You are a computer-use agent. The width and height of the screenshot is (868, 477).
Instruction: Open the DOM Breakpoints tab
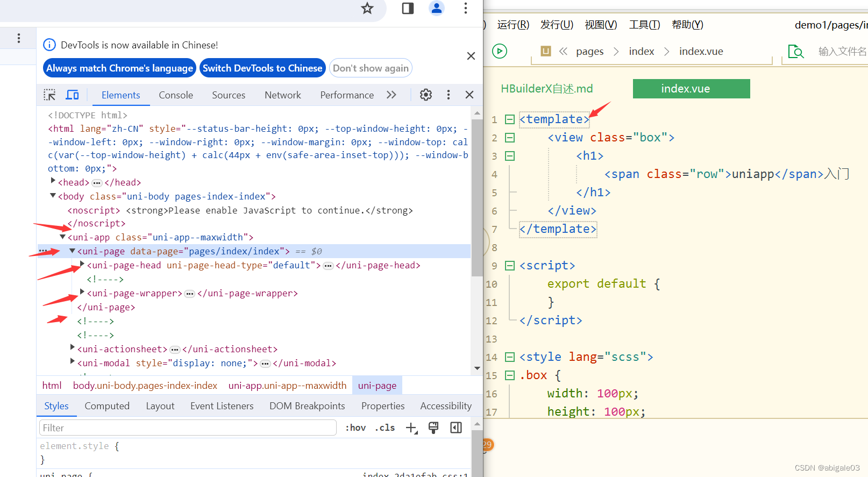click(307, 406)
